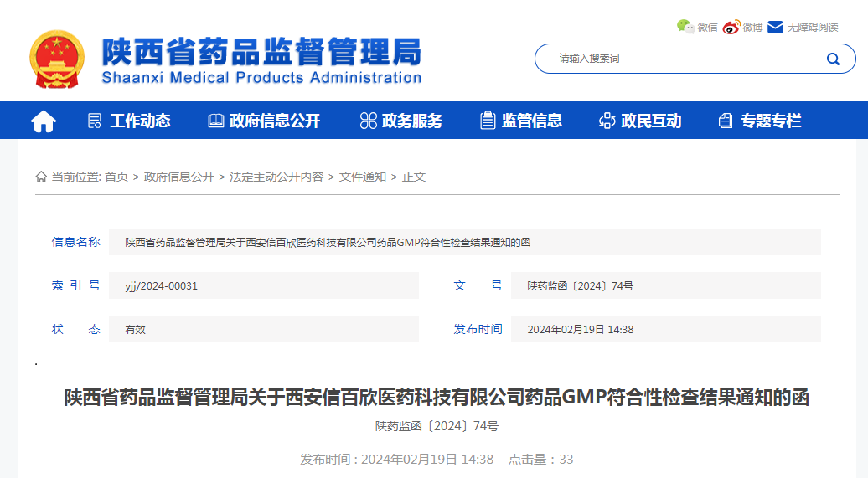Click the 专题专栏 column icon
The height and width of the screenshot is (478, 868).
point(726,121)
